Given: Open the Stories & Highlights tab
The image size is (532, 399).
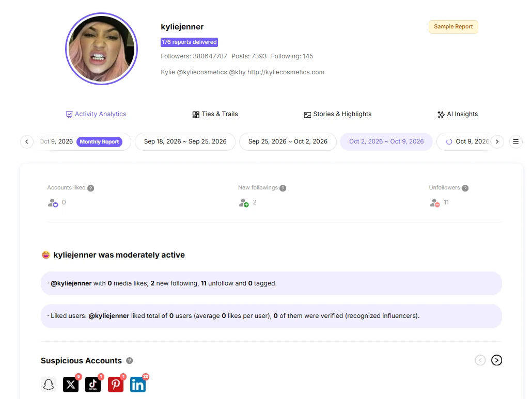Looking at the screenshot, I should [338, 114].
